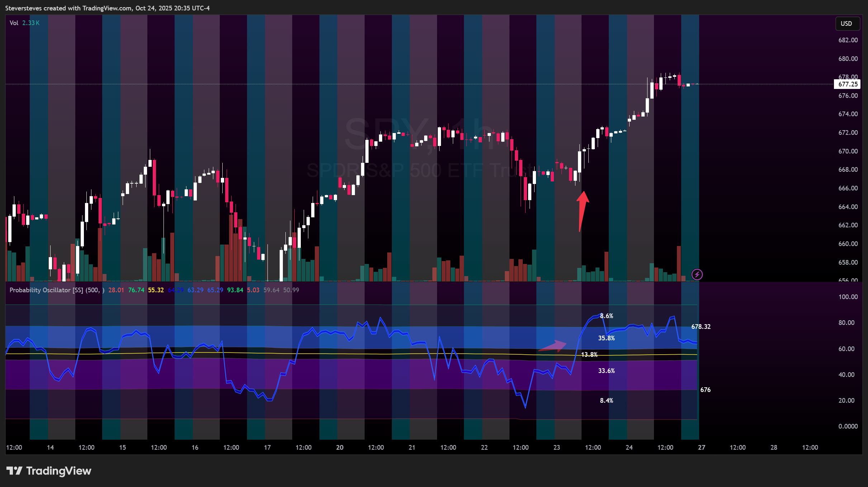Click the Steversteves TradingView.com header caption

pyautogui.click(x=107, y=8)
